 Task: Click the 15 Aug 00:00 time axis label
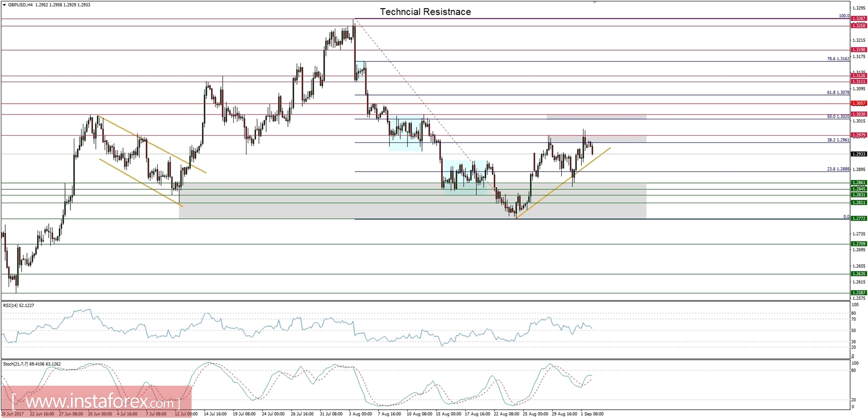click(448, 414)
